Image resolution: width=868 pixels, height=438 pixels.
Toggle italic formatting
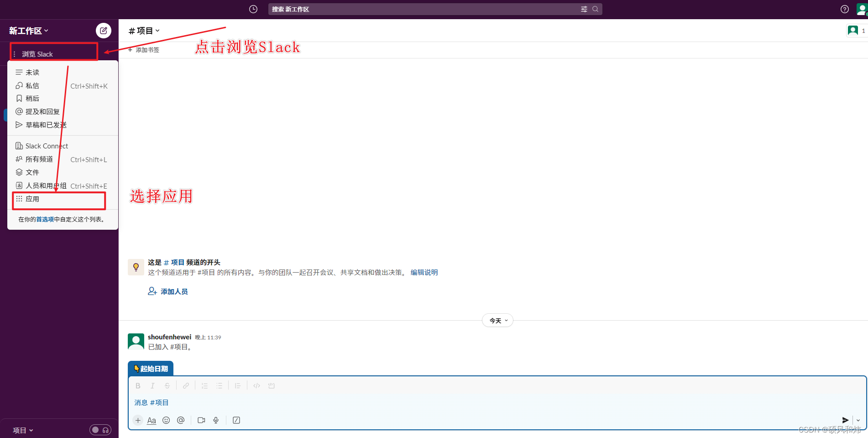pyautogui.click(x=152, y=385)
